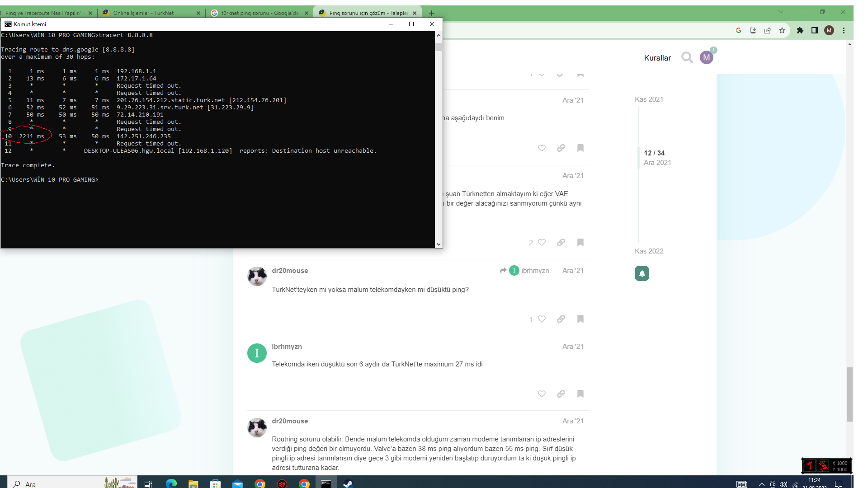Open the Chrome extensions puzzle icon
This screenshot has height=488, width=868.
[x=800, y=30]
